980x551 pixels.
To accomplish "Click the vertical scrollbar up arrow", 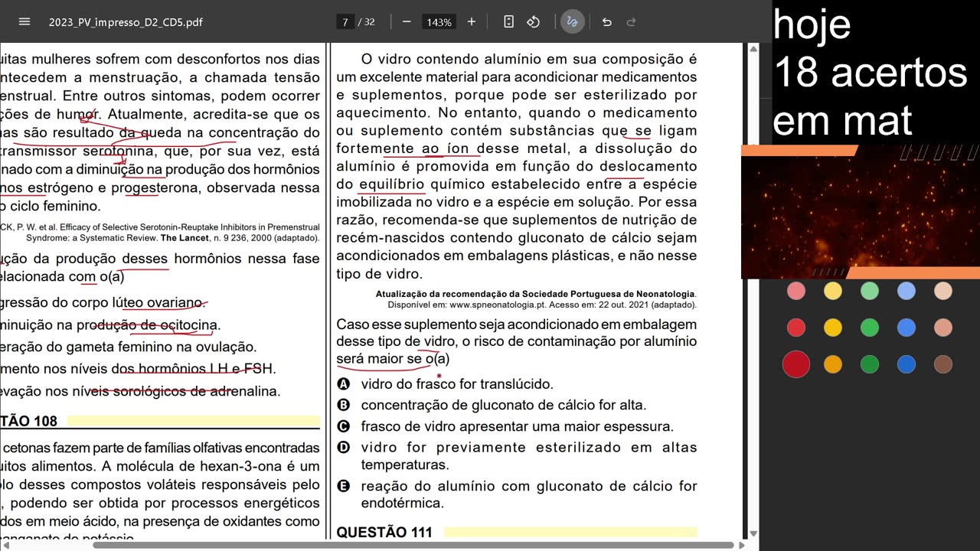I will [x=753, y=49].
